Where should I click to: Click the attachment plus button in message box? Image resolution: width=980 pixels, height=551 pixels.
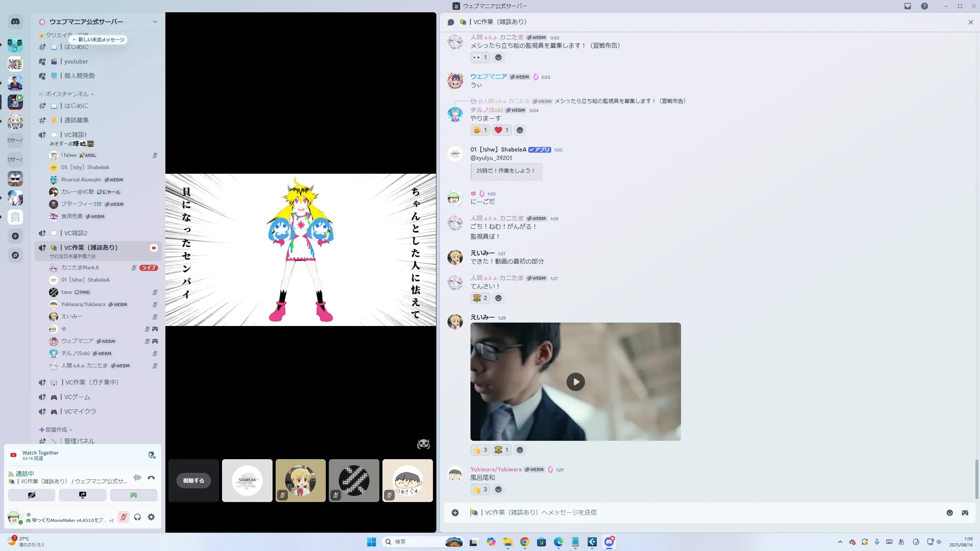tap(455, 513)
